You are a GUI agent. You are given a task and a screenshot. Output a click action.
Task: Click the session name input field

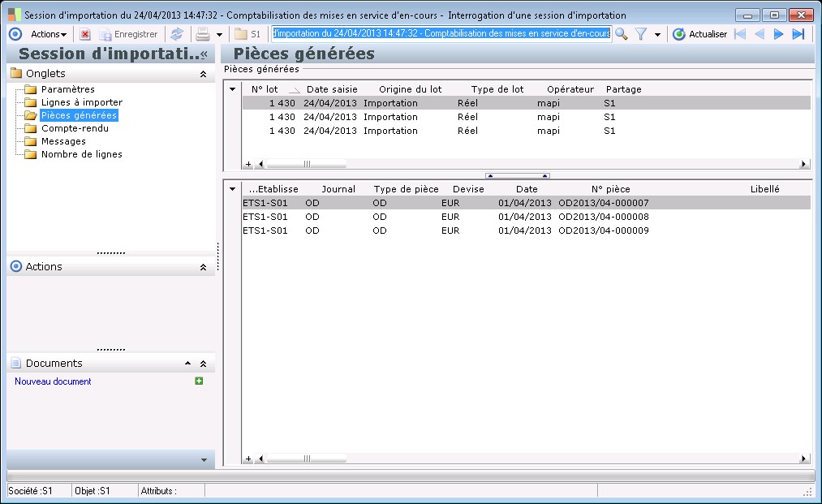[441, 34]
